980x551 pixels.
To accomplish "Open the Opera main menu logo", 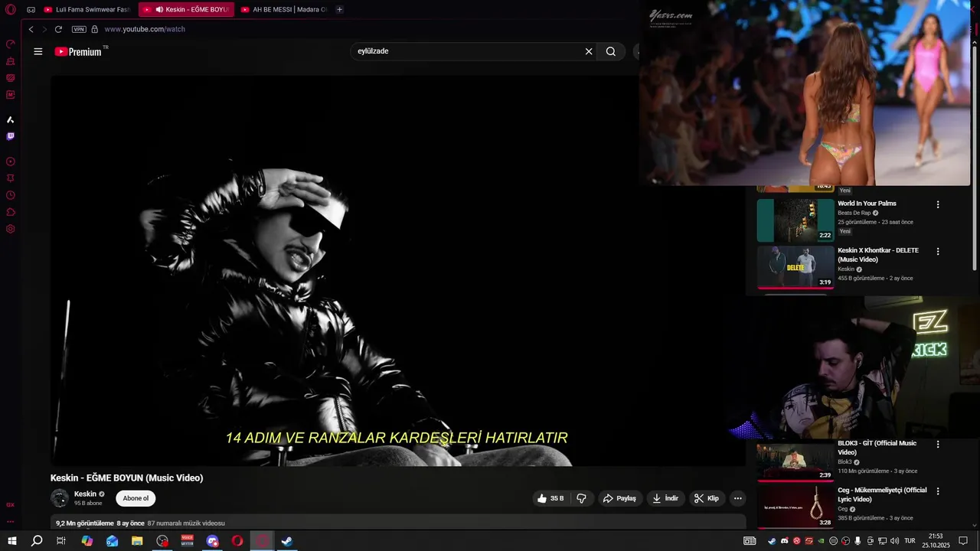I will [10, 10].
